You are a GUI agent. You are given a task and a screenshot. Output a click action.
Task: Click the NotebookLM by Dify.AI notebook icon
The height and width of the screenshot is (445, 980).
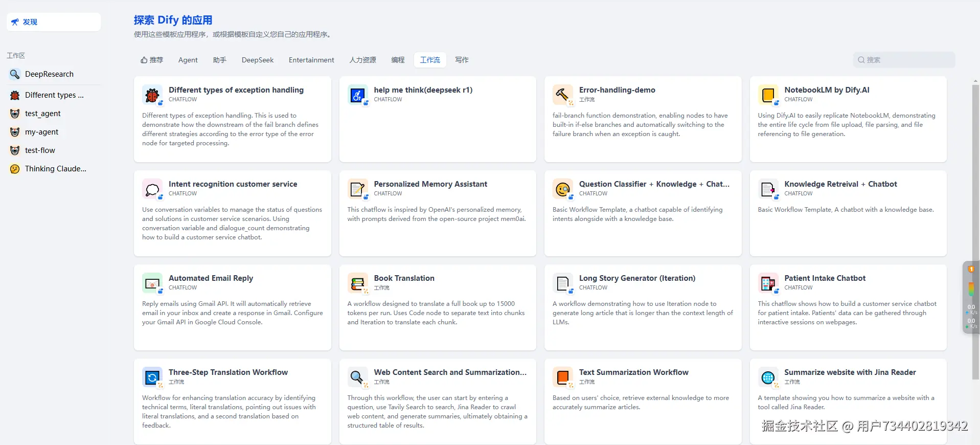768,95
